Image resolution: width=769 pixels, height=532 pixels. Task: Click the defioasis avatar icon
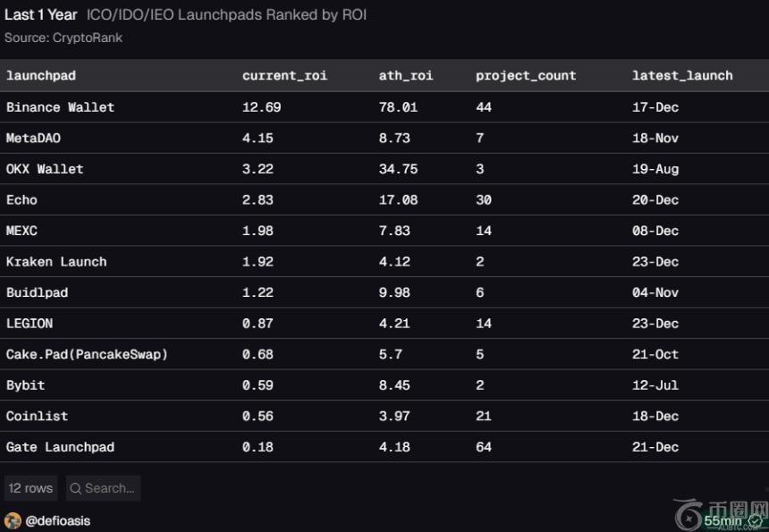pyautogui.click(x=13, y=520)
